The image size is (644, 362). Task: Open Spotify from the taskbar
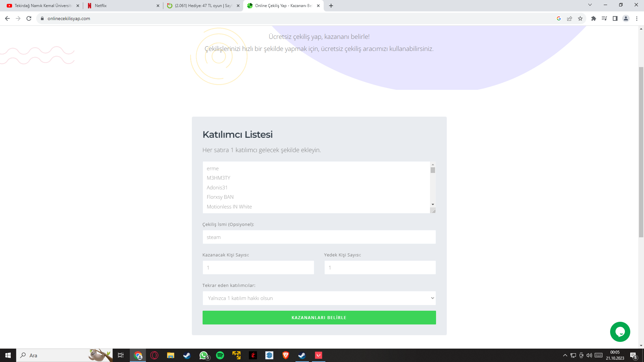(220, 355)
